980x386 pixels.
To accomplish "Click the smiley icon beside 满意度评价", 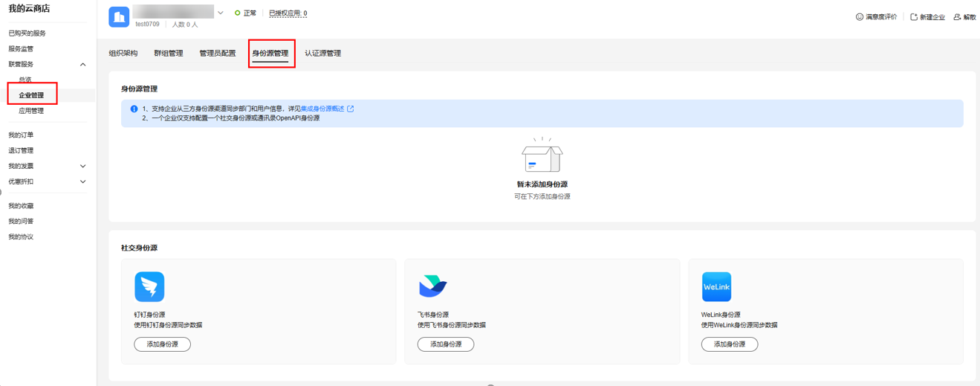I will pyautogui.click(x=860, y=17).
